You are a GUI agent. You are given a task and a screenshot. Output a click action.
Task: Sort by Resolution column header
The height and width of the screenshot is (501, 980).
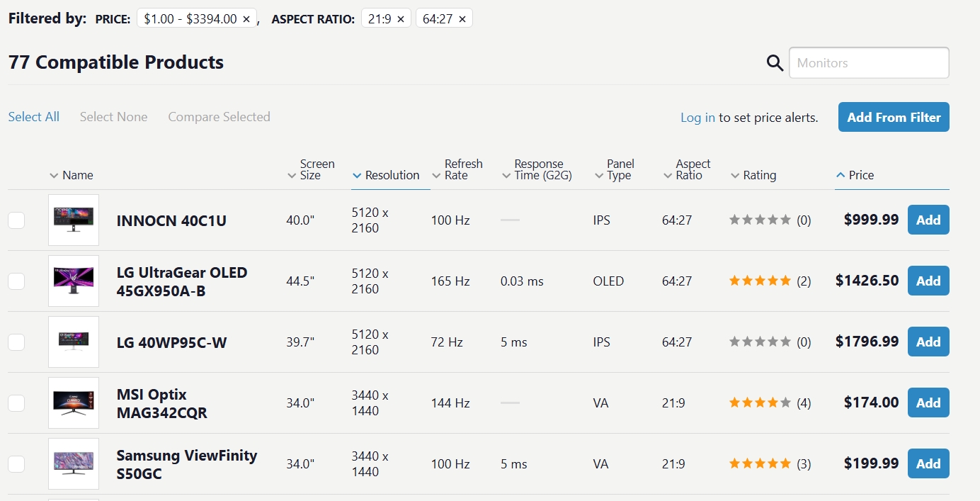tap(386, 175)
